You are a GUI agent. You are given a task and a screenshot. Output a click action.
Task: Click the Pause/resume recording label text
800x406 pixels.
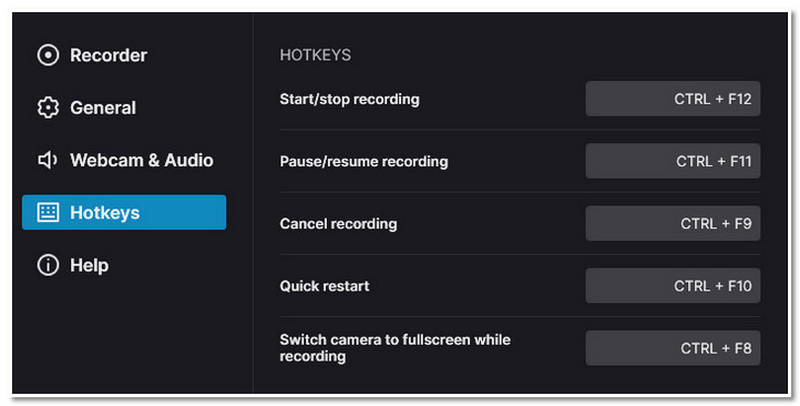[x=364, y=161]
